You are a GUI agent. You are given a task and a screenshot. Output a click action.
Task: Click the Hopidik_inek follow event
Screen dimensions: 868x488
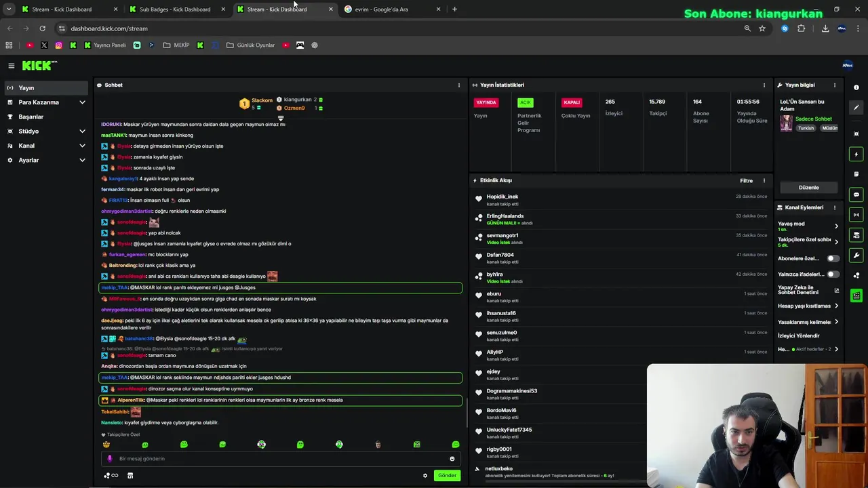click(622, 200)
